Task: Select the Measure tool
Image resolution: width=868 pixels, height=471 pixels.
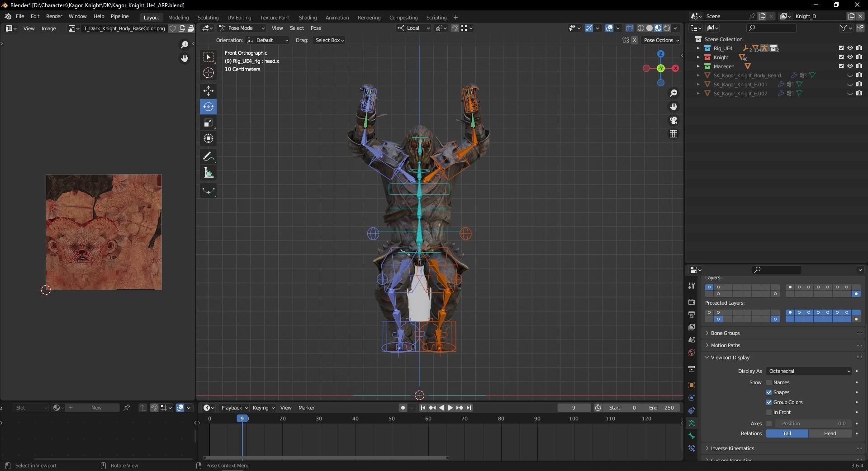Action: click(208, 173)
